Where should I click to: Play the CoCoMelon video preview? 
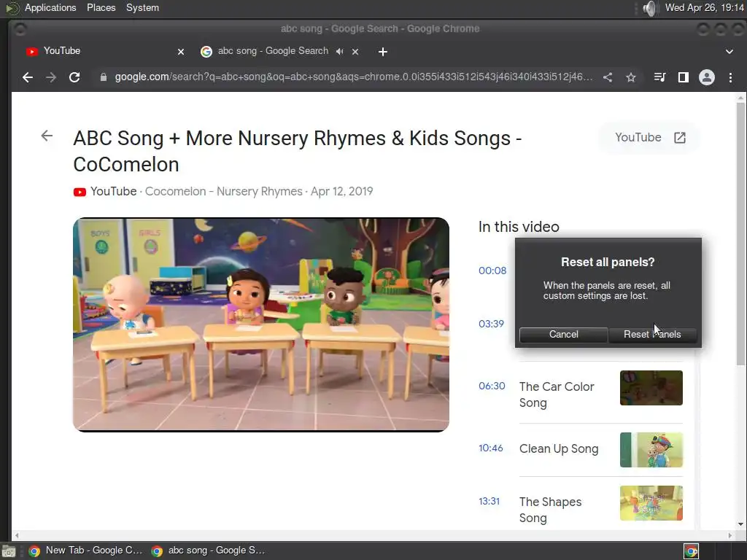click(x=261, y=324)
